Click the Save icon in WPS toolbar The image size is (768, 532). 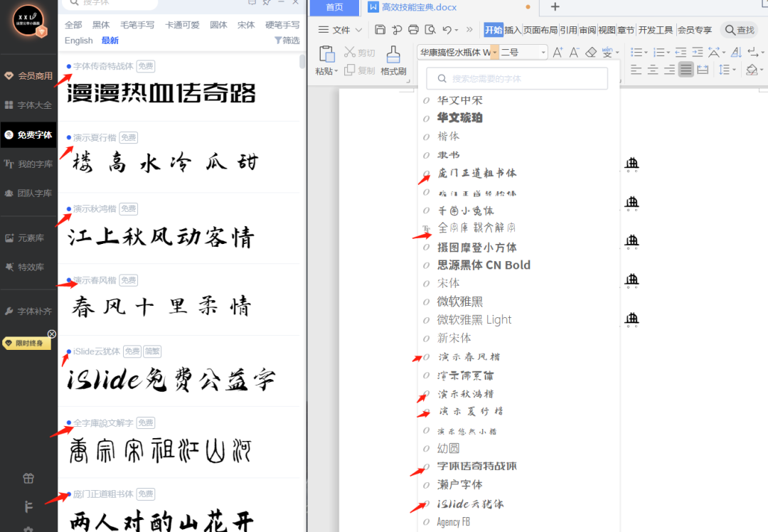pyautogui.click(x=380, y=30)
